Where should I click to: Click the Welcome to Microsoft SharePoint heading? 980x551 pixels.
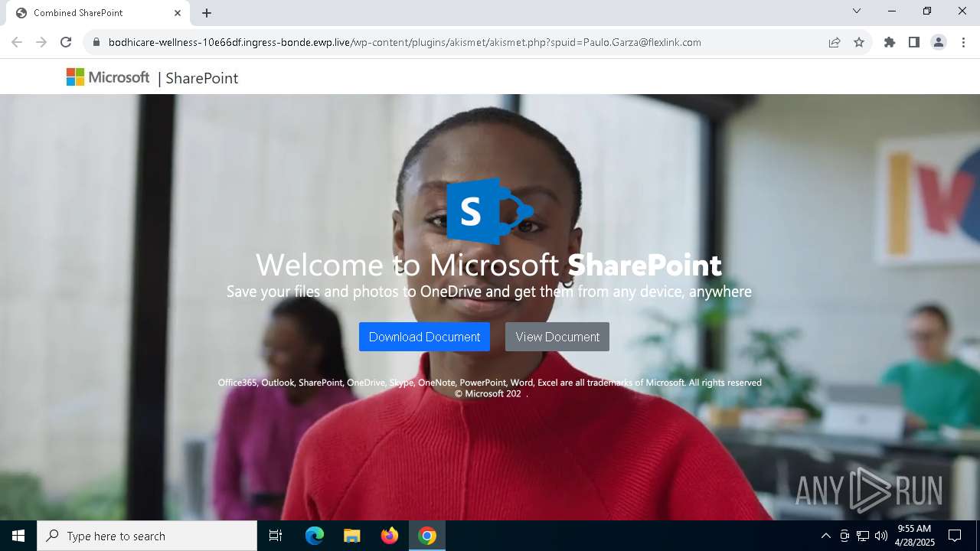click(488, 265)
